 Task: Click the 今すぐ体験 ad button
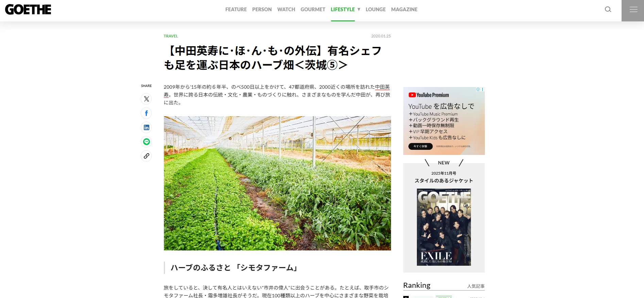[x=420, y=146]
